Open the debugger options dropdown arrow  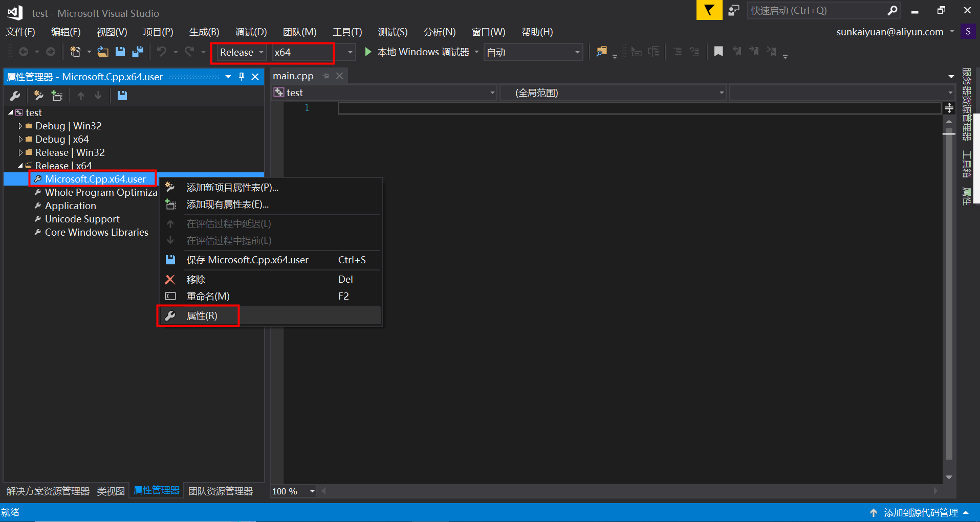[476, 52]
